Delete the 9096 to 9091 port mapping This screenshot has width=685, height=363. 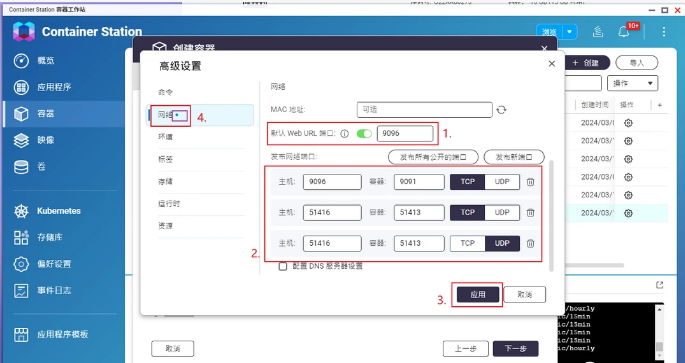coord(530,182)
